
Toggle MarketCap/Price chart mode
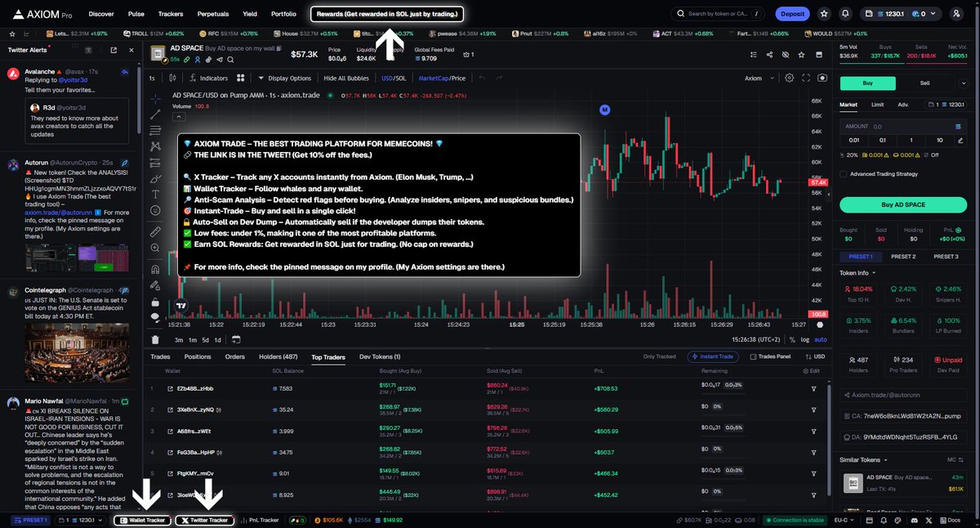point(442,78)
